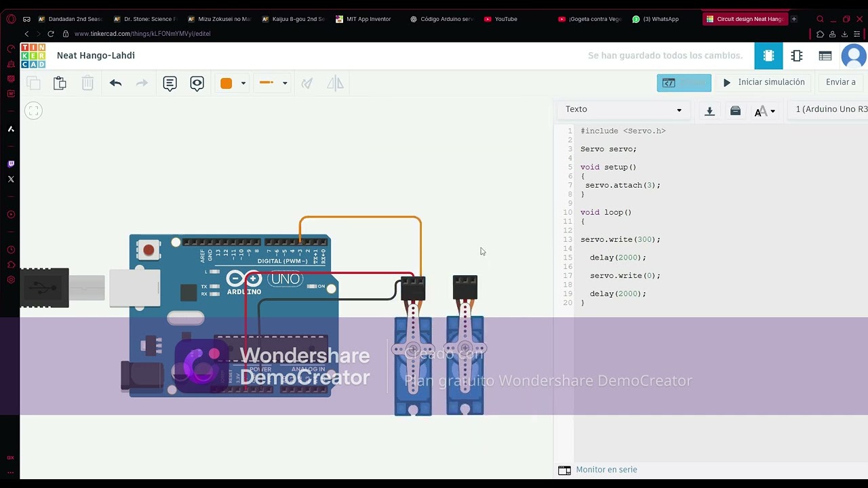The width and height of the screenshot is (868, 488).
Task: Click the paste clipboard icon
Action: [x=60, y=83]
